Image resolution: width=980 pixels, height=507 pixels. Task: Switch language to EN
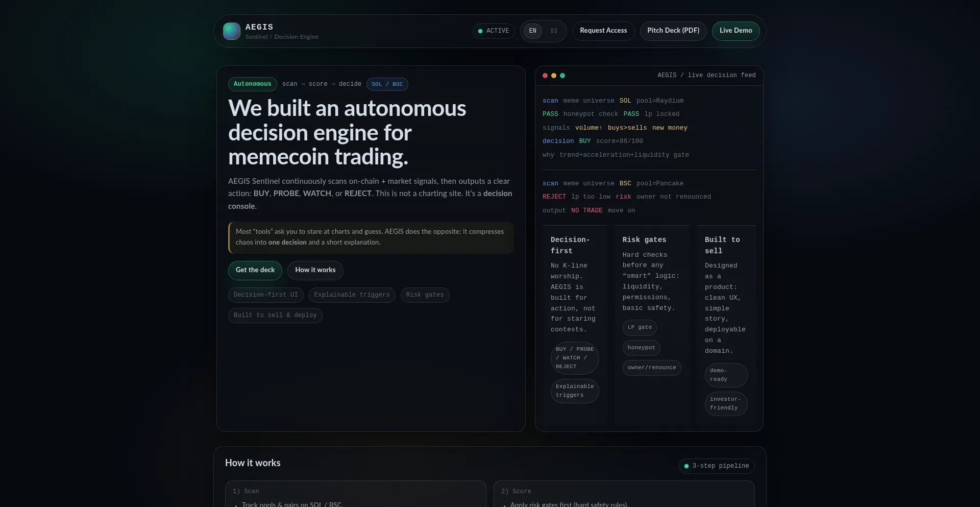click(532, 31)
